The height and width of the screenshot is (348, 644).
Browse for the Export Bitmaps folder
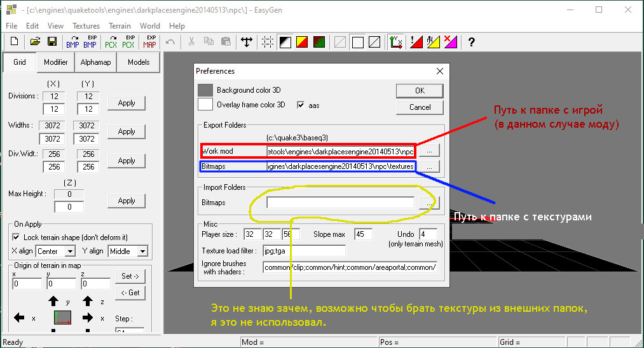429,166
